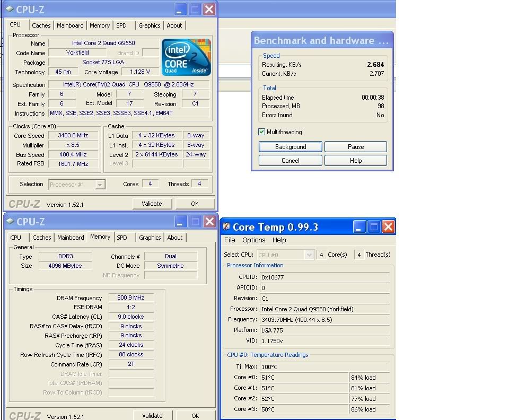Click the Multiplier x 8.5 value
The height and width of the screenshot is (420, 509).
pos(73,145)
